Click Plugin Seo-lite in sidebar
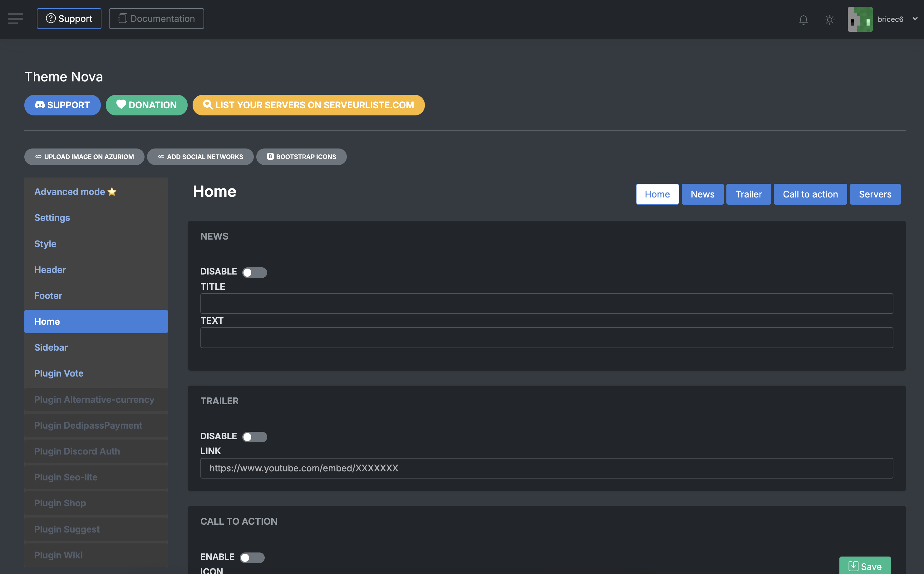Image resolution: width=924 pixels, height=574 pixels. pos(96,477)
